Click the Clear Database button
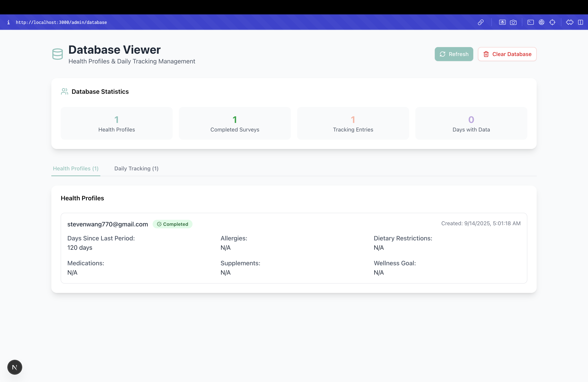 click(x=507, y=54)
